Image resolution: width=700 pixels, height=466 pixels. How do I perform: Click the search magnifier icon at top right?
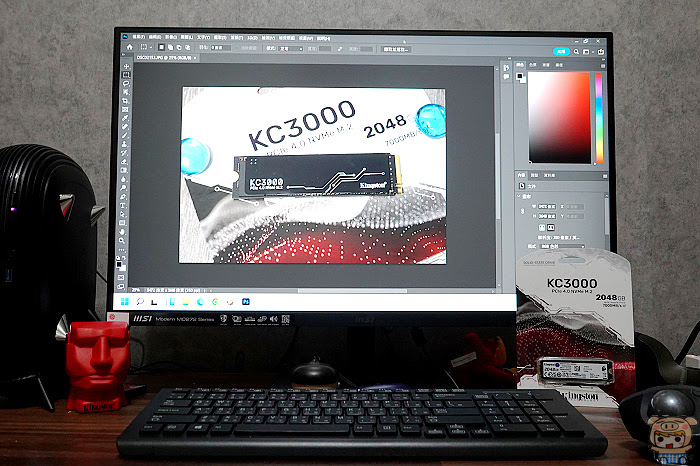pos(576,52)
